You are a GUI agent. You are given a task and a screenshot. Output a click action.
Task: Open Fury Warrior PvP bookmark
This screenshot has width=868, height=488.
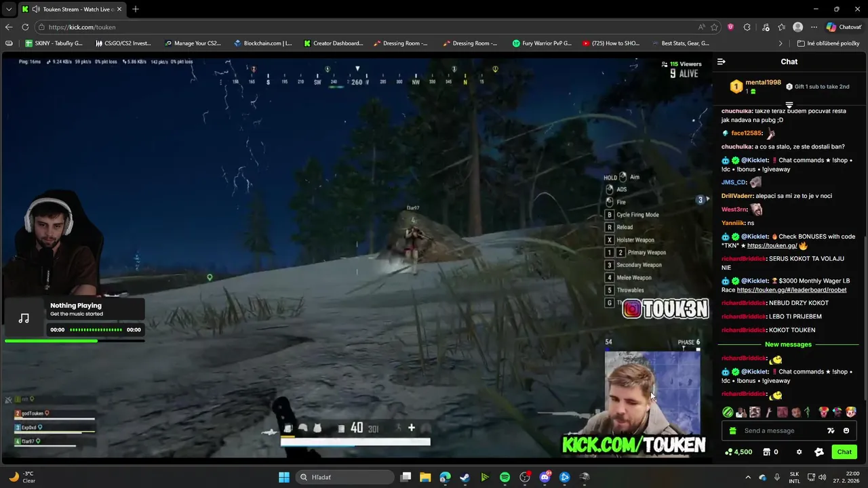[x=542, y=43]
